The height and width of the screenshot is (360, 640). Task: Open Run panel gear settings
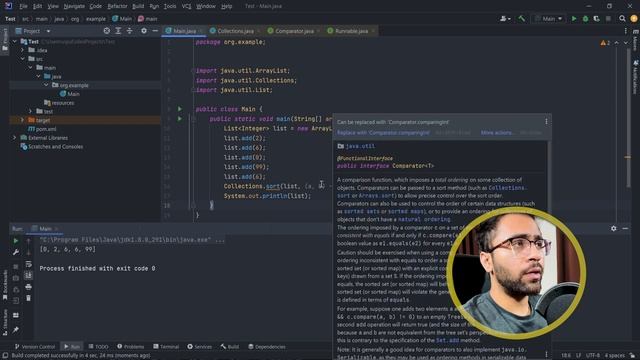[613, 229]
